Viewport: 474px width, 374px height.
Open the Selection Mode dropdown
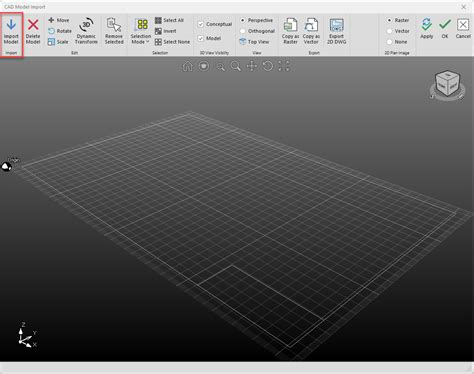[141, 31]
